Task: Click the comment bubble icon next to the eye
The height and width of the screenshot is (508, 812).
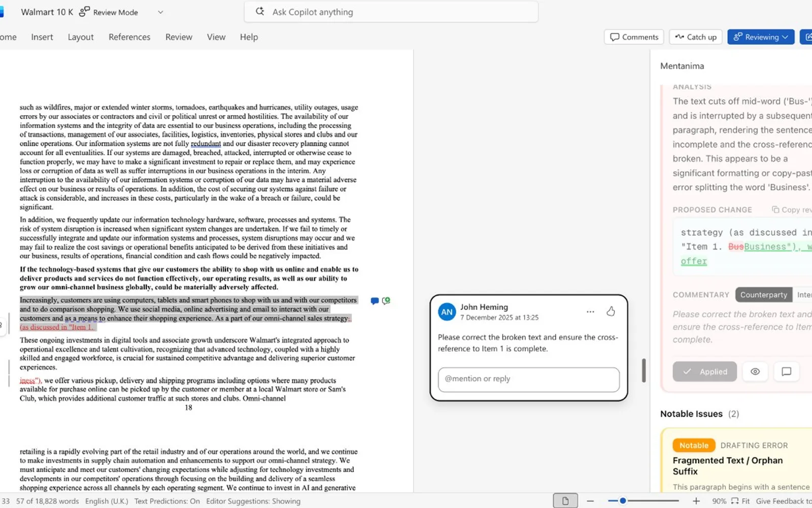Action: pyautogui.click(x=787, y=372)
